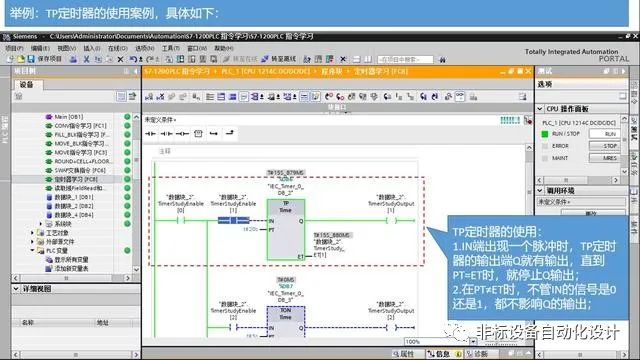Insert an output coil instruction
640x360 pixels.
[182, 133]
